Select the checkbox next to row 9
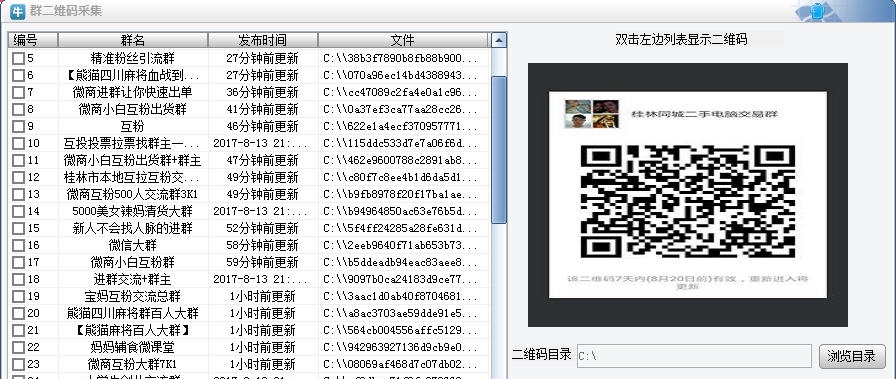Viewport: 896px width, 379px height. point(18,126)
